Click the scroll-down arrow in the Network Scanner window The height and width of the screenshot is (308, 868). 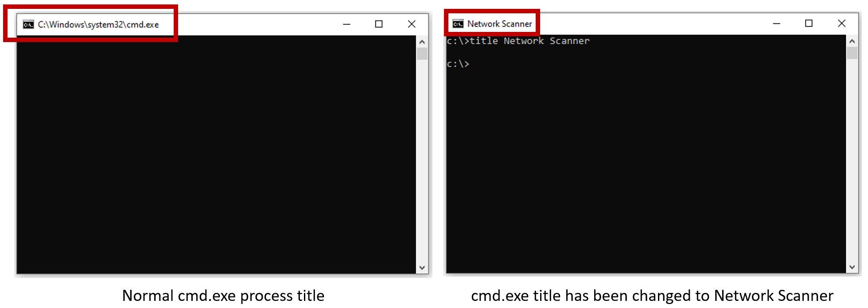pos(852,267)
